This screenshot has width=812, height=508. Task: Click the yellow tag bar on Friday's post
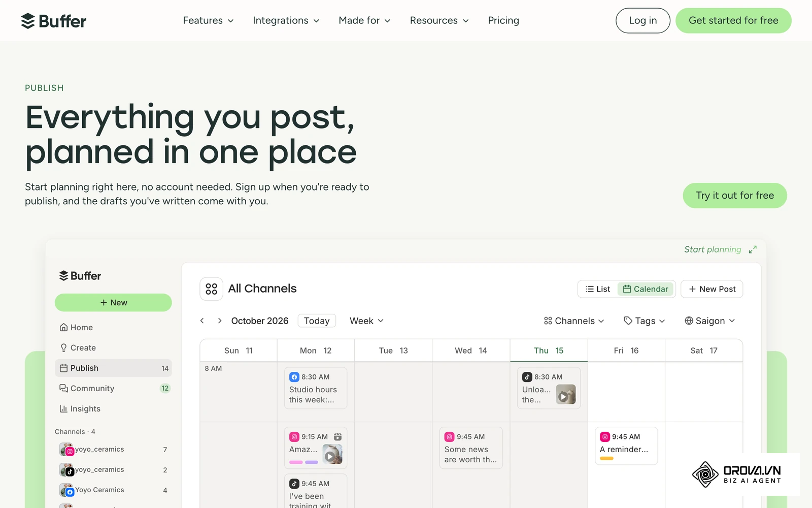pyautogui.click(x=606, y=459)
